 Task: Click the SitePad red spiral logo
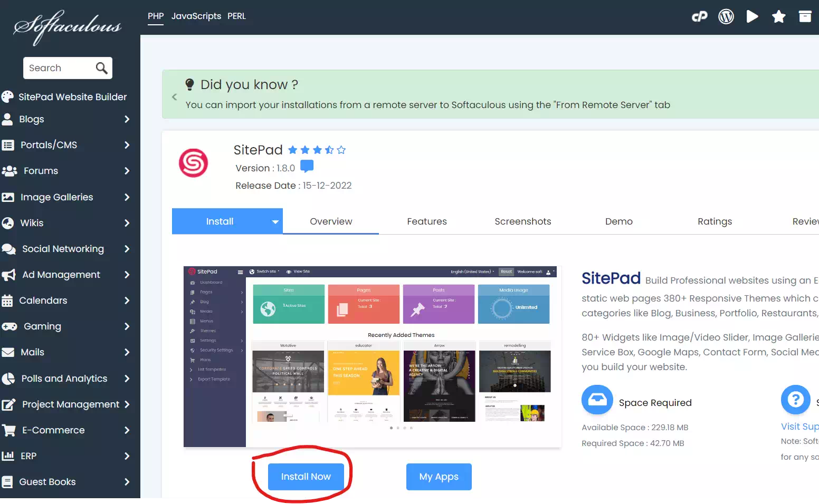[x=194, y=163]
